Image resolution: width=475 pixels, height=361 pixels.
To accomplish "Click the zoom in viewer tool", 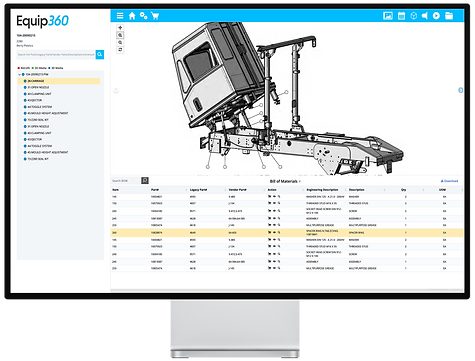I will (120, 35).
